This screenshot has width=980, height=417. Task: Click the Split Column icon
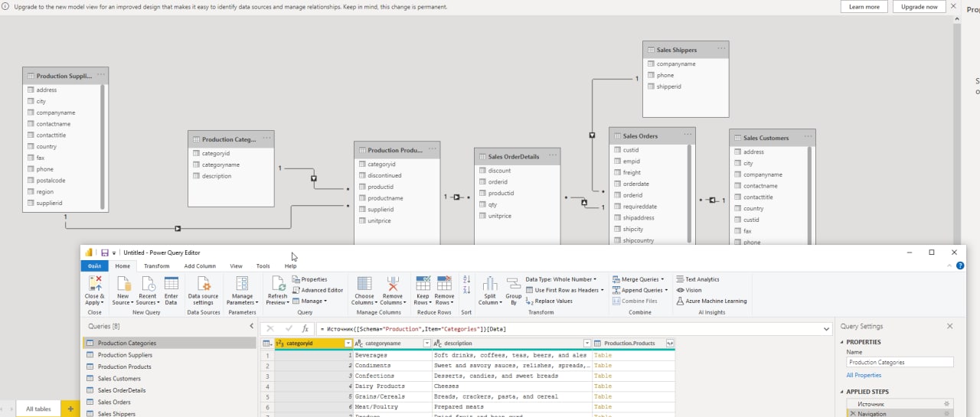click(x=490, y=283)
